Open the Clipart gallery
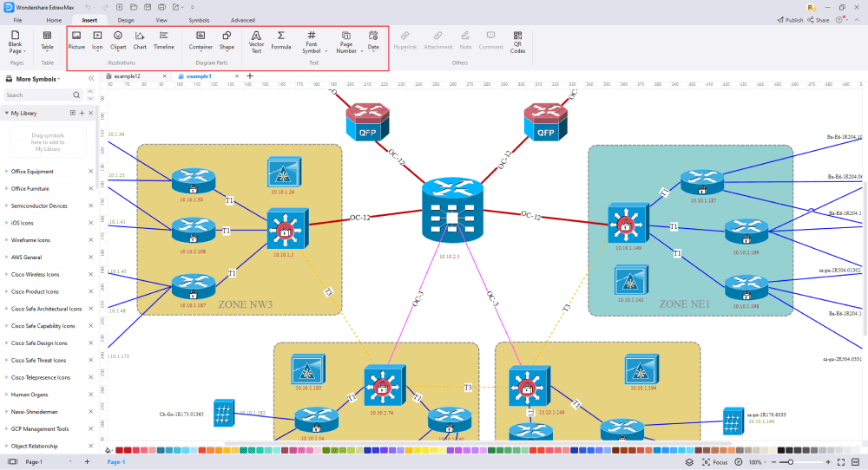Screen dimensions: 868x470 click(118, 41)
